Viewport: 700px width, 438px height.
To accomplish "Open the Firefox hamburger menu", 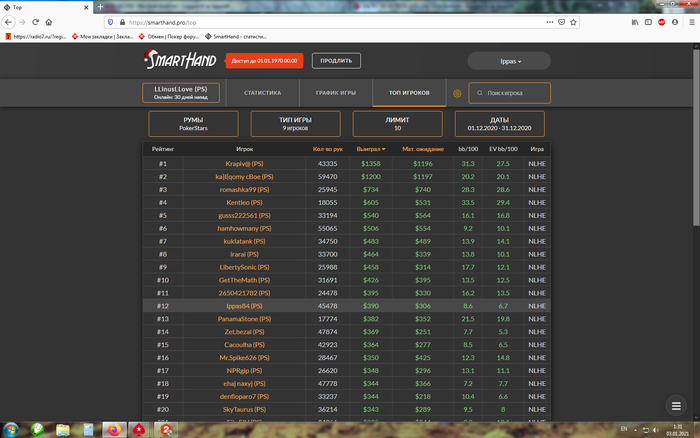I will click(692, 22).
